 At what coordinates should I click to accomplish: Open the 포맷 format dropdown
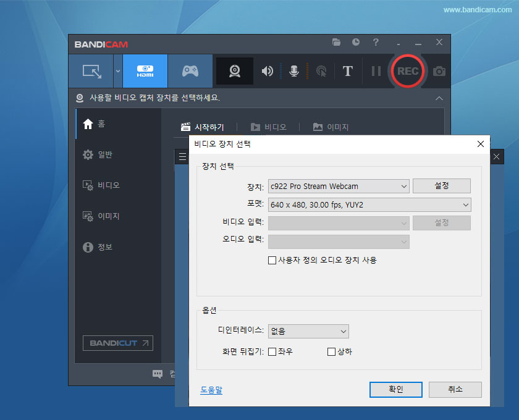(x=369, y=205)
